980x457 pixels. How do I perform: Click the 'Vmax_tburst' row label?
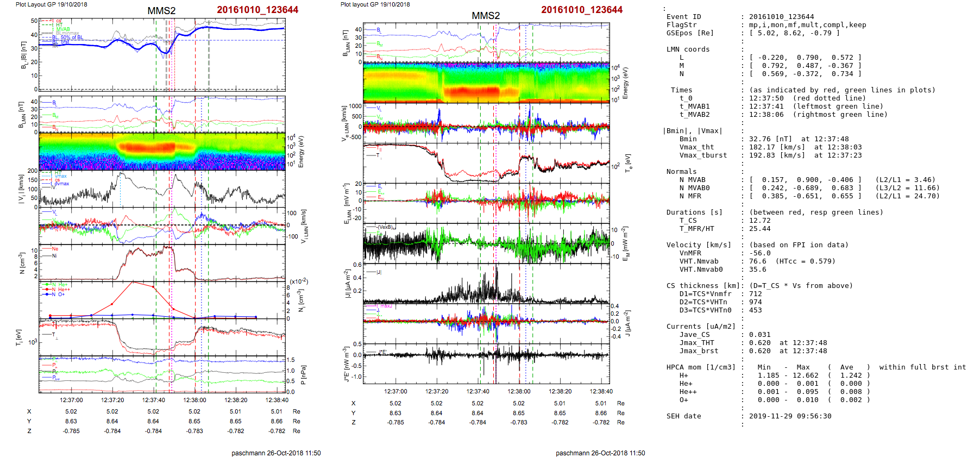tap(703, 155)
